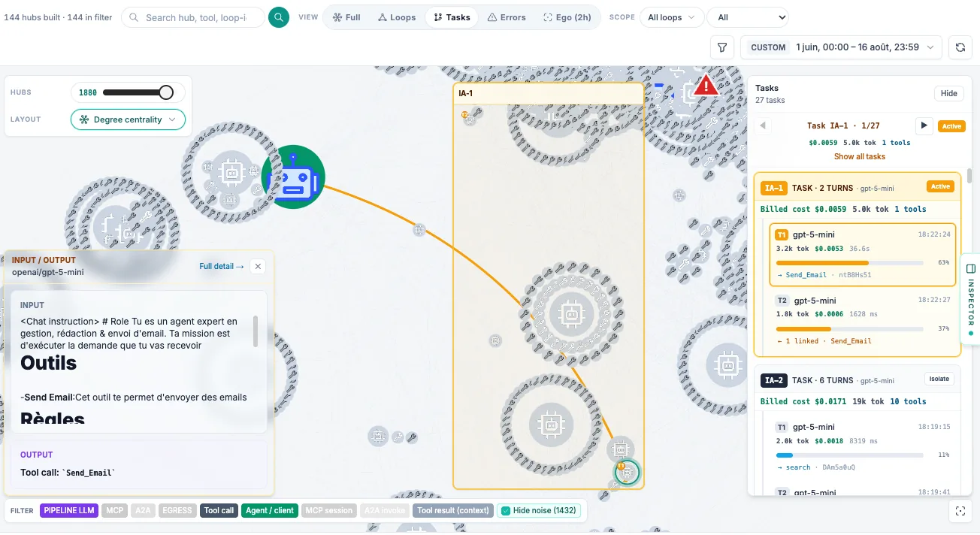Switch to the Full view tab
The height and width of the screenshot is (535, 980).
pos(346,17)
